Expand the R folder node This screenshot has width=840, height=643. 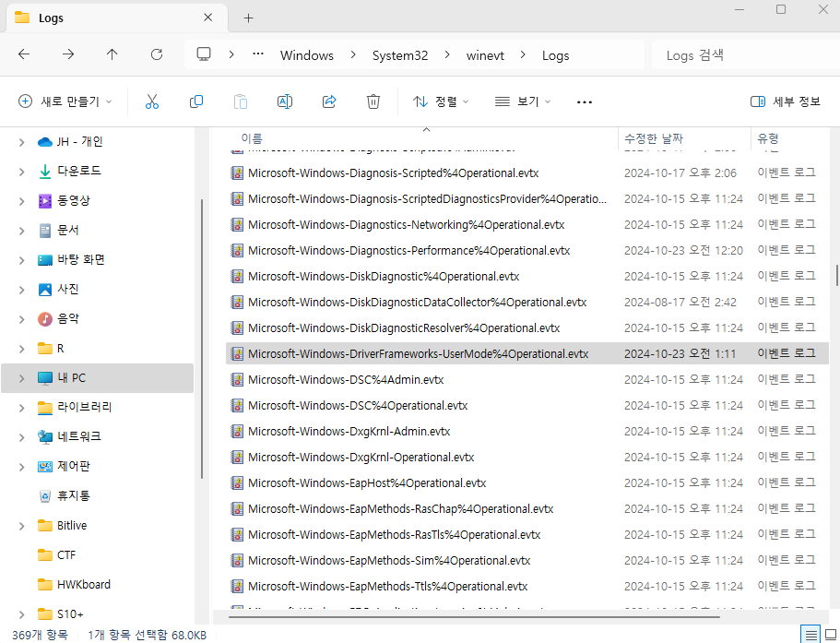pyautogui.click(x=21, y=349)
